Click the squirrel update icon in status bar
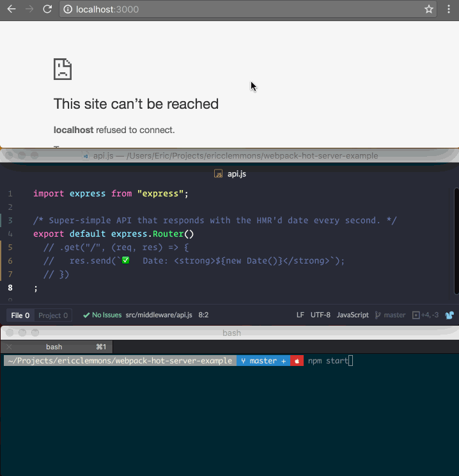The image size is (459, 476). pos(449,315)
